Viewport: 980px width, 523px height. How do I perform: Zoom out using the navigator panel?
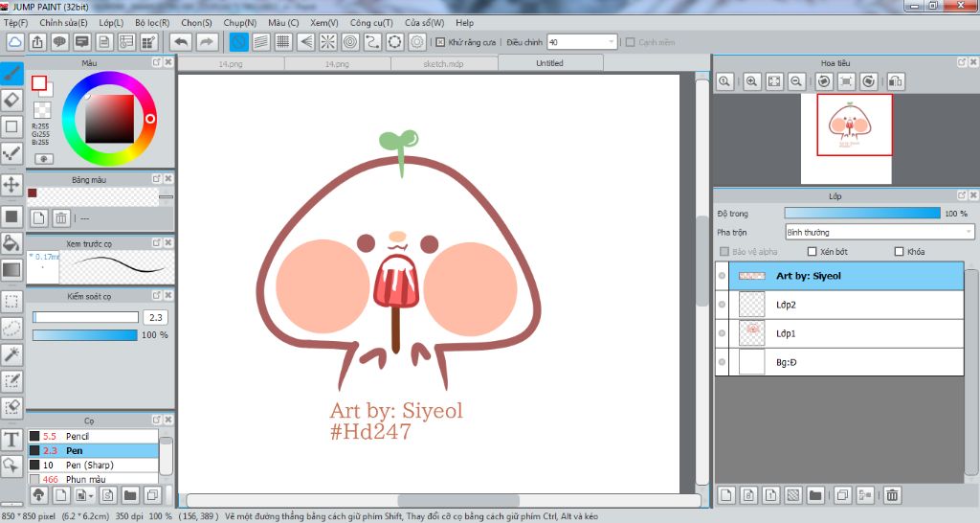pyautogui.click(x=796, y=81)
